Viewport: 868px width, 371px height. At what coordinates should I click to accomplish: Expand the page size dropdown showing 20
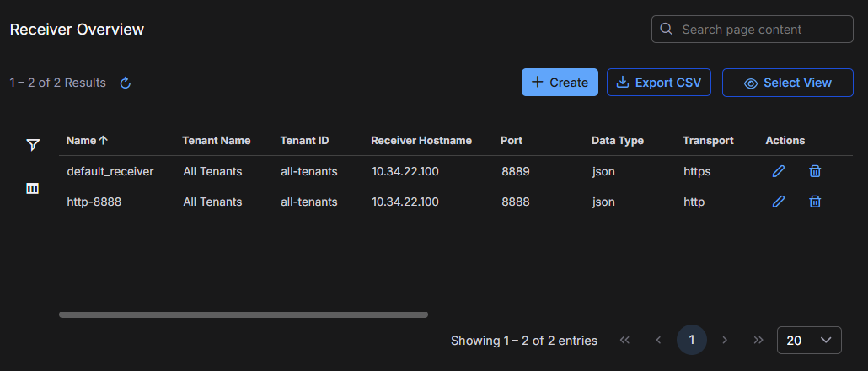808,341
